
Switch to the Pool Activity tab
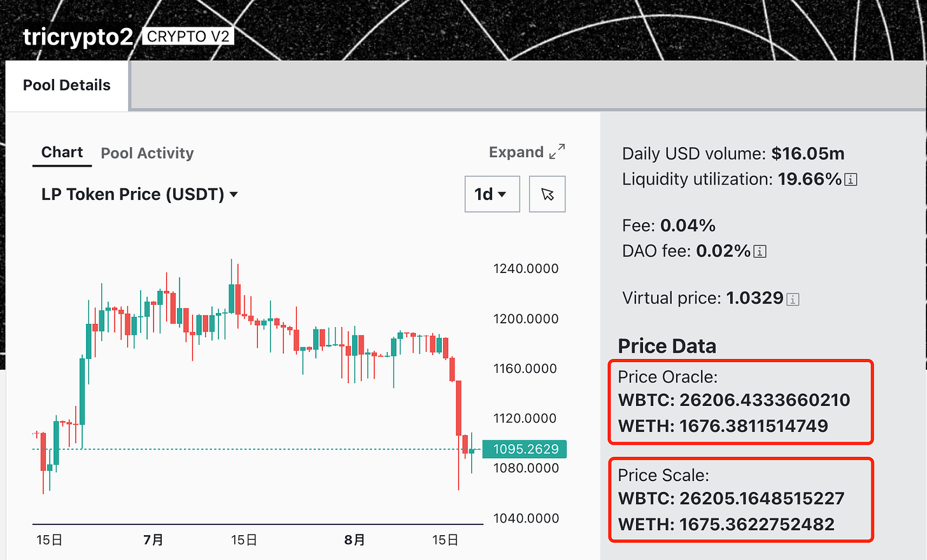pyautogui.click(x=147, y=153)
